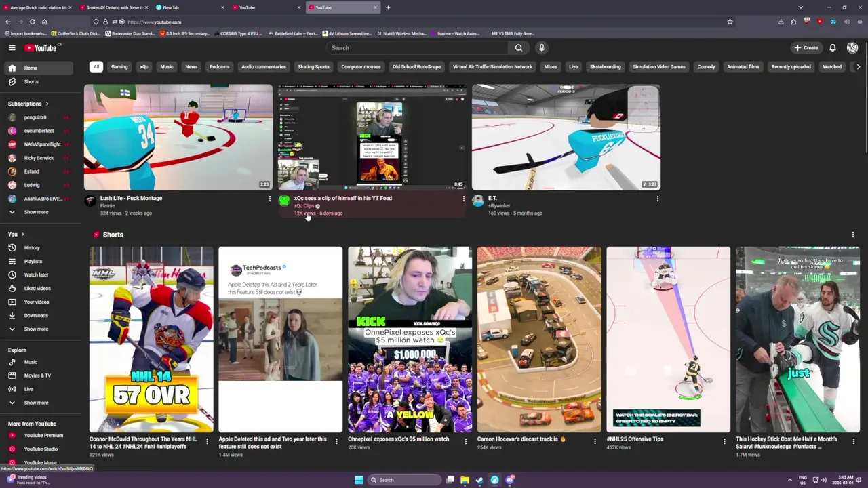This screenshot has width=868, height=488.
Task: Open Liked videos in the sidebar
Action: click(x=39, y=288)
